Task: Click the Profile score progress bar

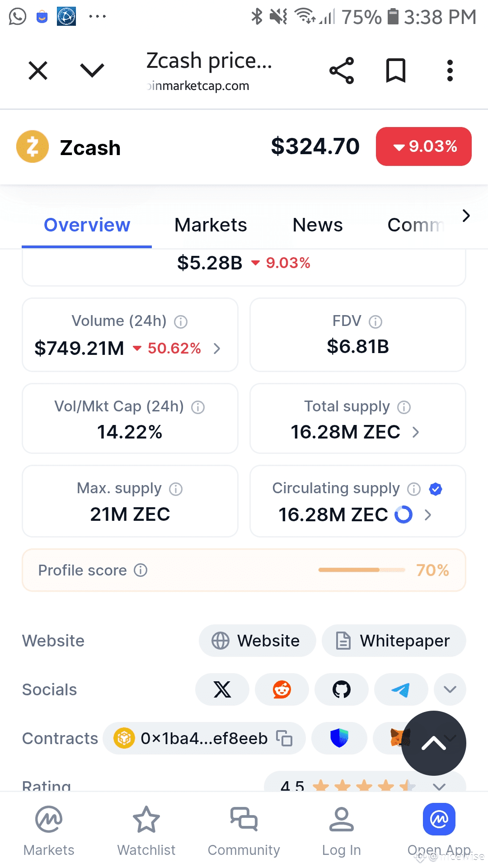Action: (362, 570)
